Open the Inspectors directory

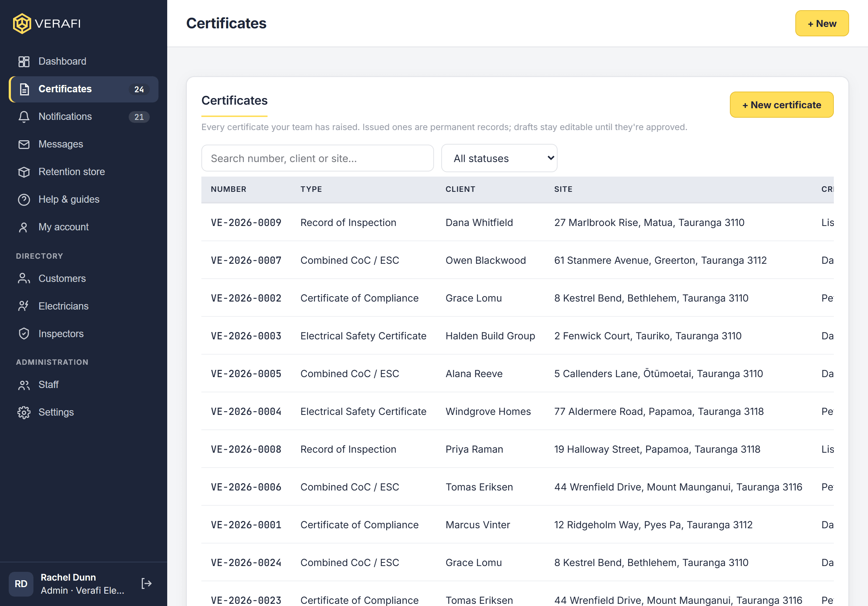84,334
